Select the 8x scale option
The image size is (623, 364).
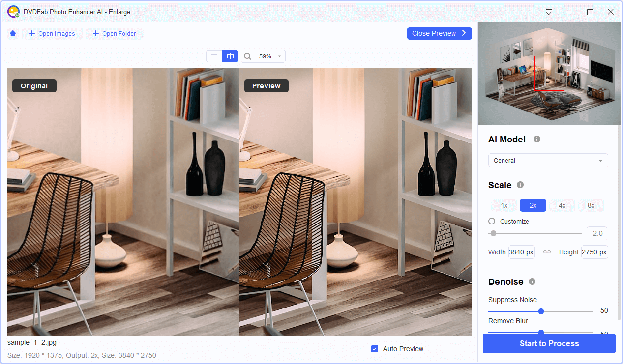[x=591, y=205]
